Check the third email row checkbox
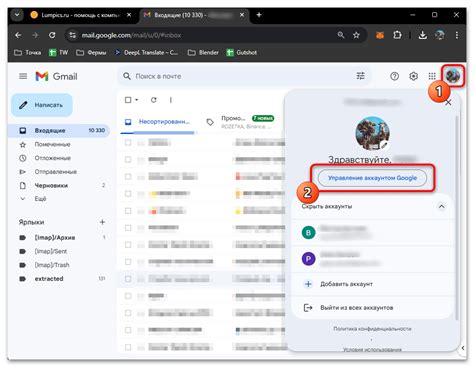The image size is (474, 367). (x=128, y=177)
